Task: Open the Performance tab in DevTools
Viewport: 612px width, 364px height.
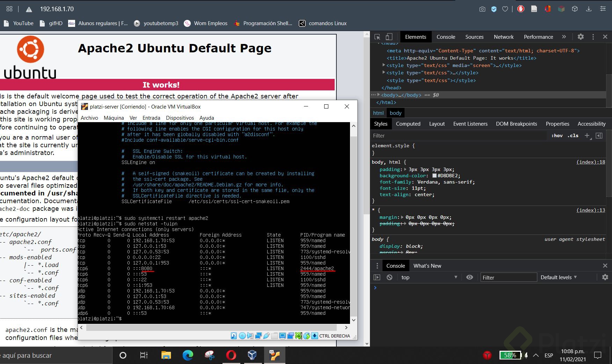Action: click(538, 37)
